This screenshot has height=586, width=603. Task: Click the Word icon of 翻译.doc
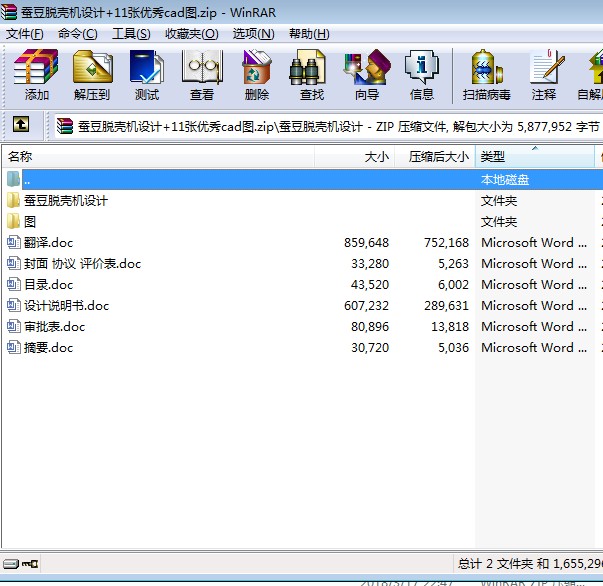pos(14,242)
